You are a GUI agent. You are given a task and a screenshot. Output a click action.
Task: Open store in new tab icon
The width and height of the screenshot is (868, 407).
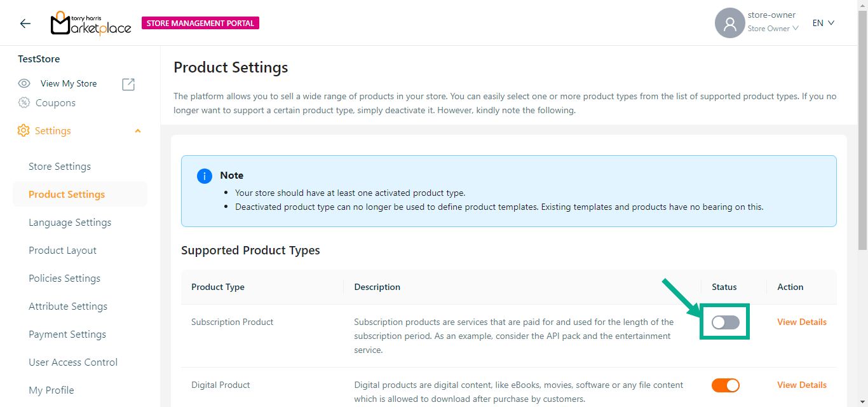[128, 84]
